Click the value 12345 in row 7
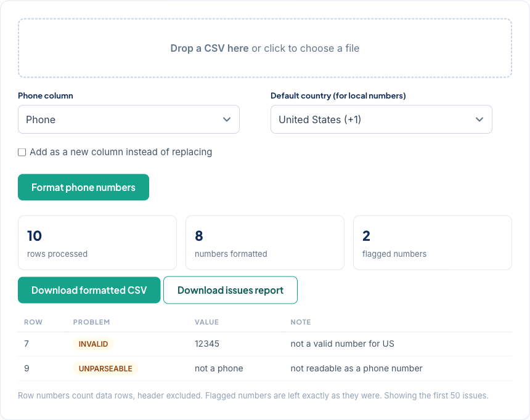The width and height of the screenshot is (530, 420). click(207, 344)
